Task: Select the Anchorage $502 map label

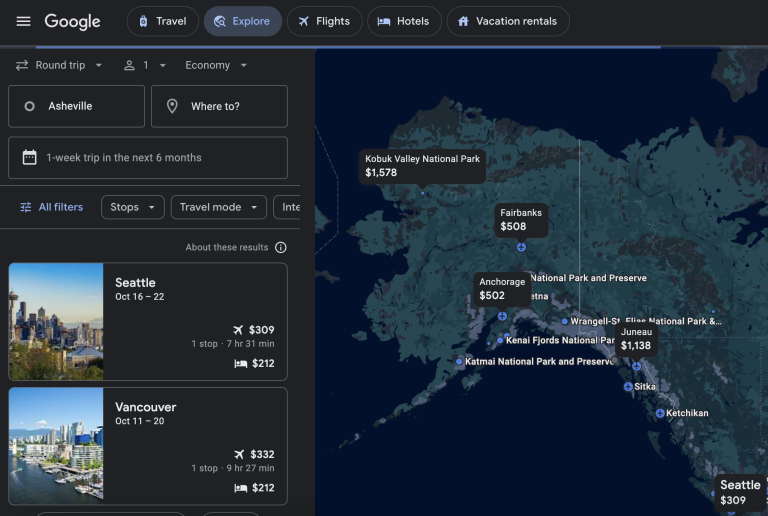Action: (x=502, y=289)
